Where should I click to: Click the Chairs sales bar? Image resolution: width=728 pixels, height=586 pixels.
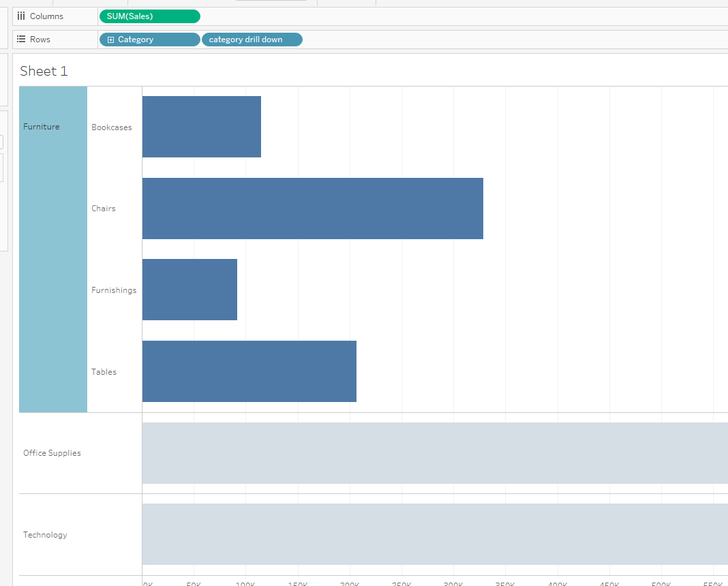[x=312, y=209]
